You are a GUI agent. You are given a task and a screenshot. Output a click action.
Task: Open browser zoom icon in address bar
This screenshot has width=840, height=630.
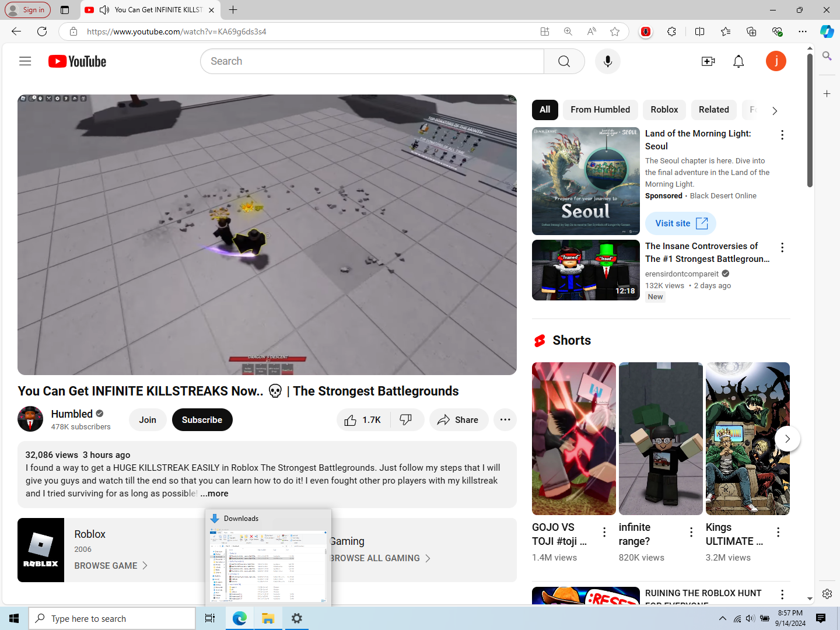tap(568, 32)
